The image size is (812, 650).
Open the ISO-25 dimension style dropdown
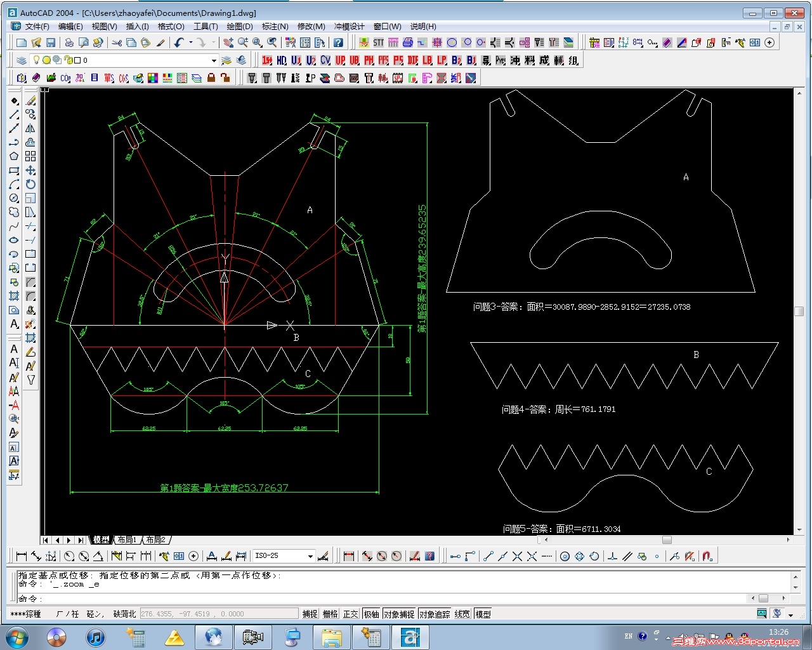click(x=310, y=556)
